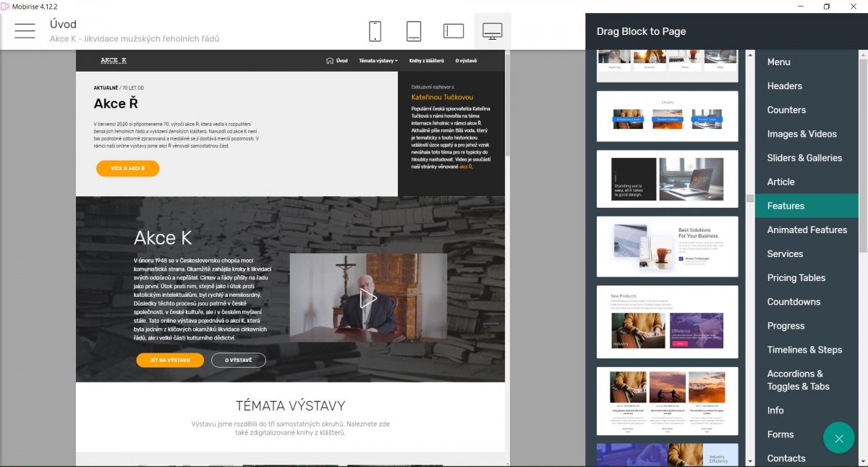The height and width of the screenshot is (467, 868).
Task: Select desktop view mode
Action: (x=493, y=31)
